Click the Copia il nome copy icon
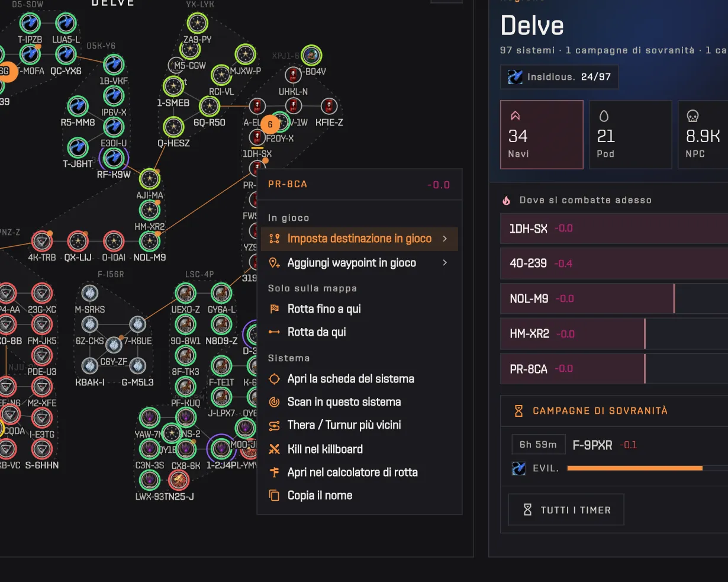Image resolution: width=728 pixels, height=582 pixels. click(274, 496)
